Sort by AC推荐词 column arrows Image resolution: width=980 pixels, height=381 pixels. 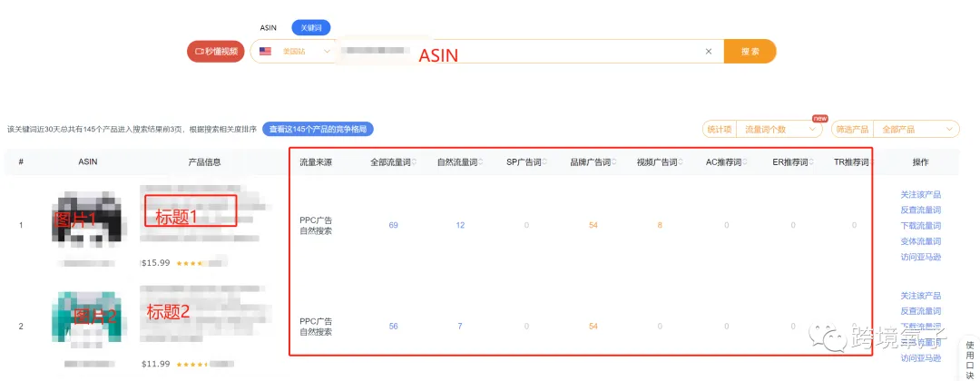point(745,162)
